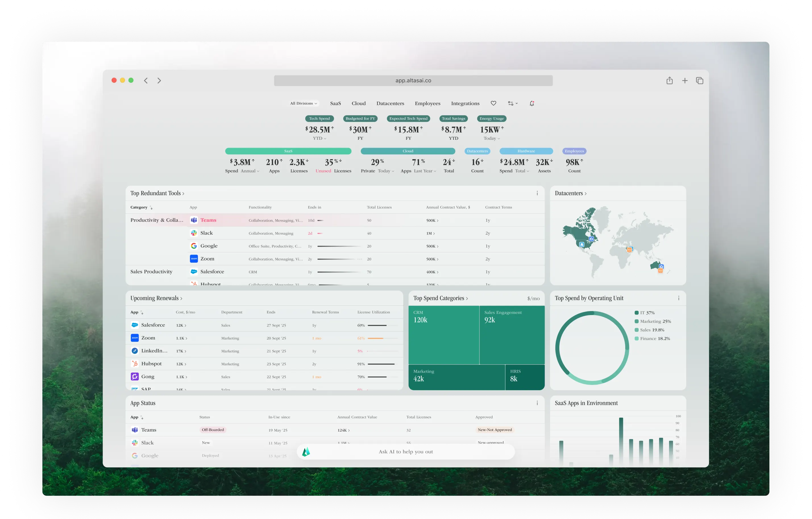Image resolution: width=812 pixels, height=519 pixels.
Task: Open the notifications bell icon
Action: point(532,103)
